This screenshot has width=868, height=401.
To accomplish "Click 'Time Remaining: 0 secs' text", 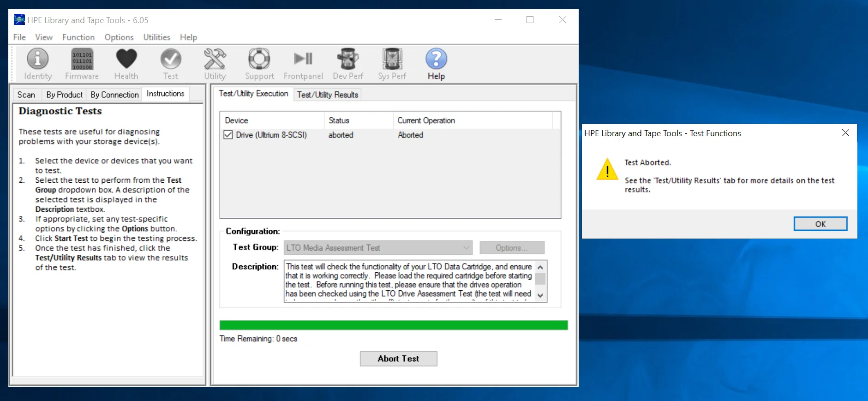I will pyautogui.click(x=258, y=339).
